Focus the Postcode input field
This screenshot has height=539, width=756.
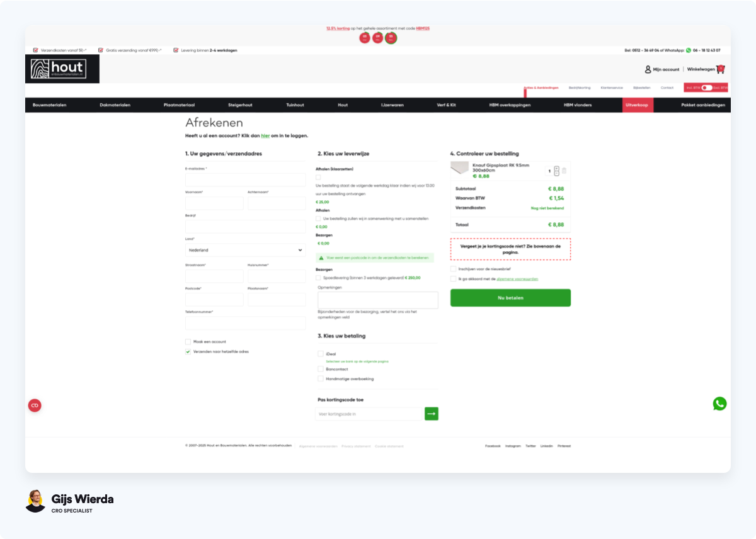(x=214, y=300)
